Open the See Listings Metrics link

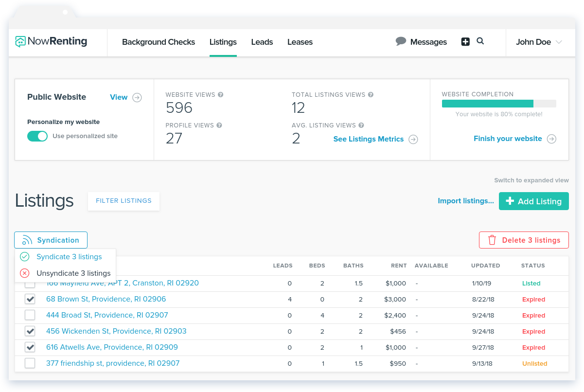pyautogui.click(x=369, y=139)
